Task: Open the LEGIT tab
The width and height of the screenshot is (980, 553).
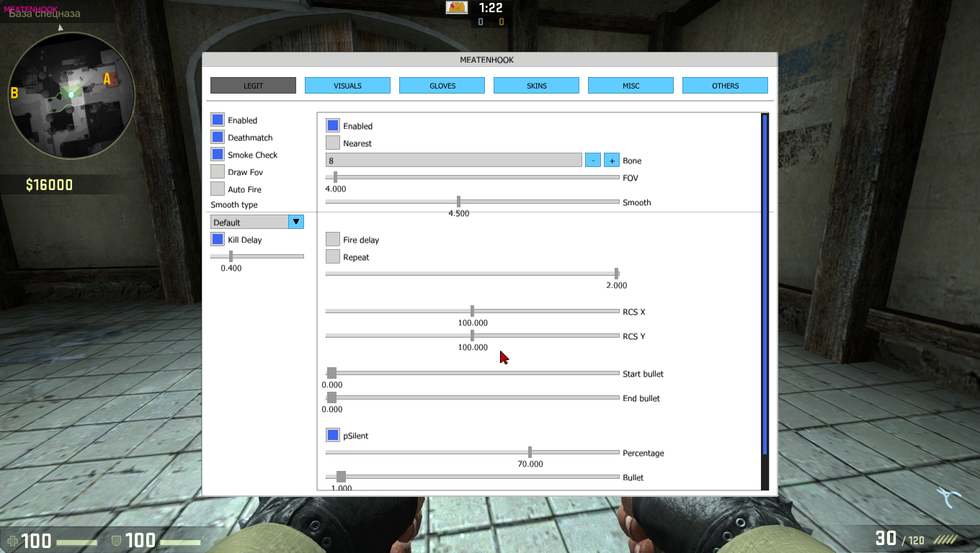Action: pyautogui.click(x=253, y=86)
